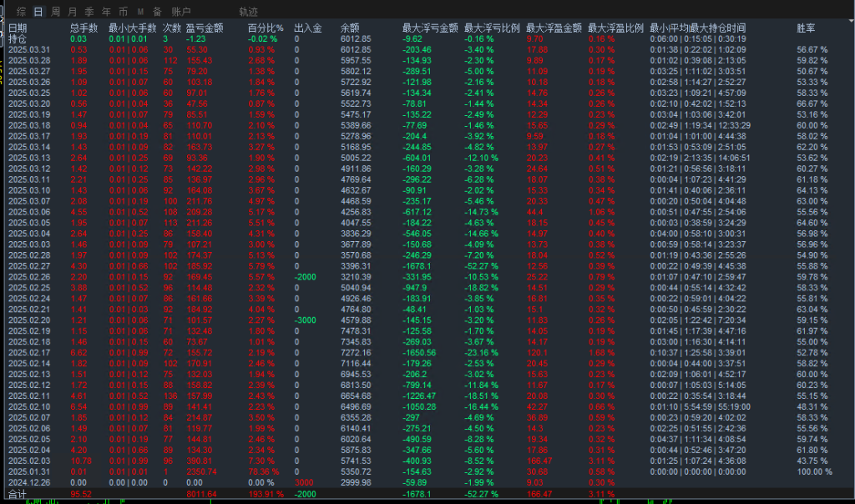
Task: Open the 币 currency tab
Action: [123, 12]
